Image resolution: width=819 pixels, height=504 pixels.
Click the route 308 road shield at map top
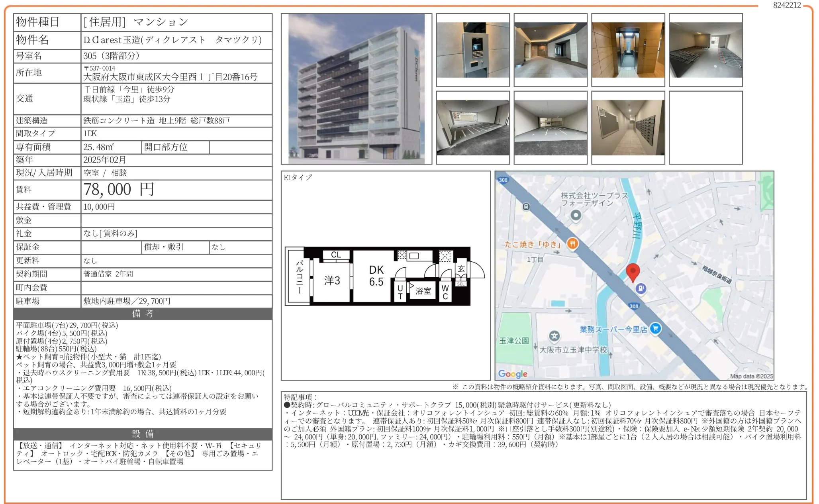[x=504, y=179]
